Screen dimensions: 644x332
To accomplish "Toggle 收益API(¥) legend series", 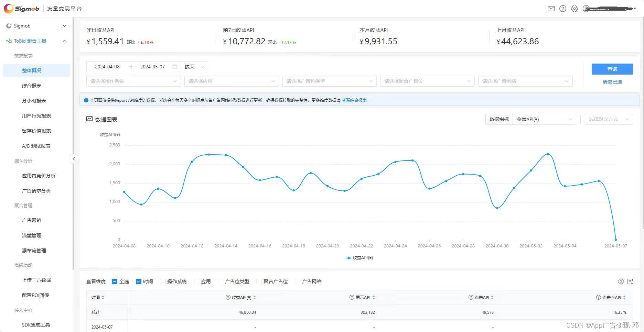I will point(359,258).
